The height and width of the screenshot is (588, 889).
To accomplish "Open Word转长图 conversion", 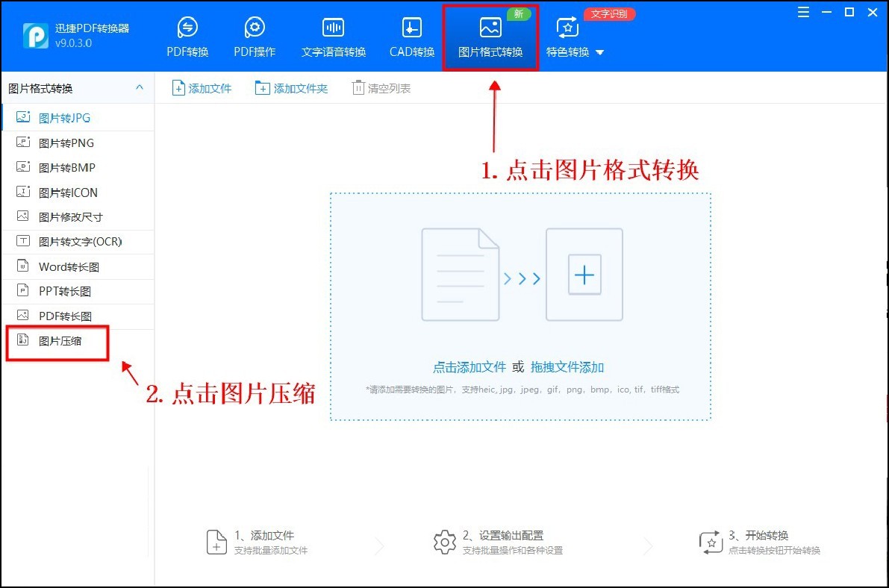I will point(67,266).
